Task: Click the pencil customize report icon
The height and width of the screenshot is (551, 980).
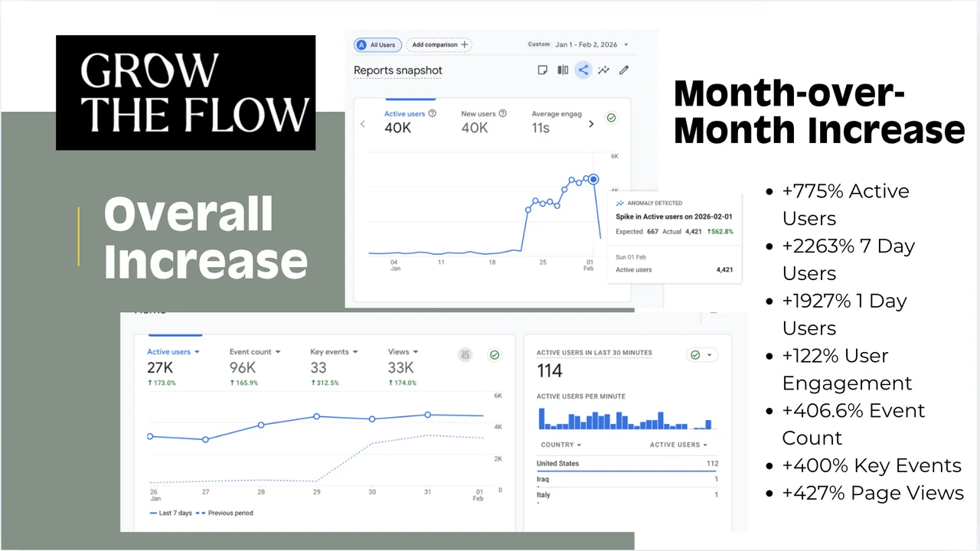Action: [x=624, y=70]
